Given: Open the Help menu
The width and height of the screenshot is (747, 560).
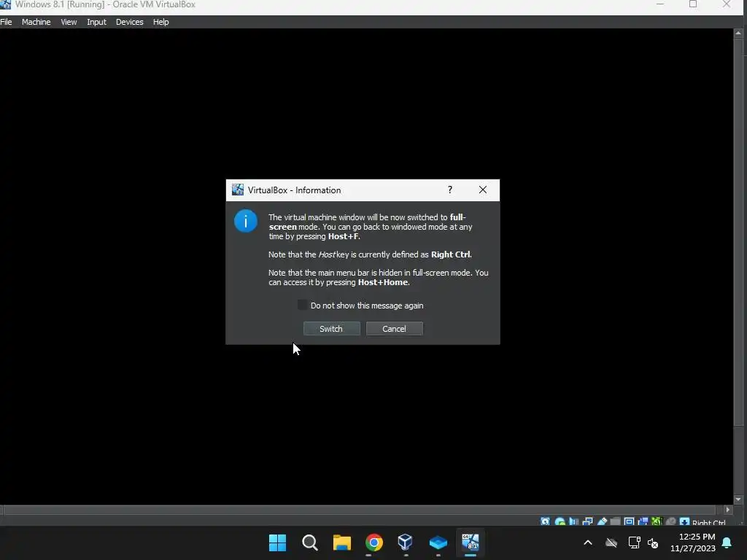Looking at the screenshot, I should point(161,22).
